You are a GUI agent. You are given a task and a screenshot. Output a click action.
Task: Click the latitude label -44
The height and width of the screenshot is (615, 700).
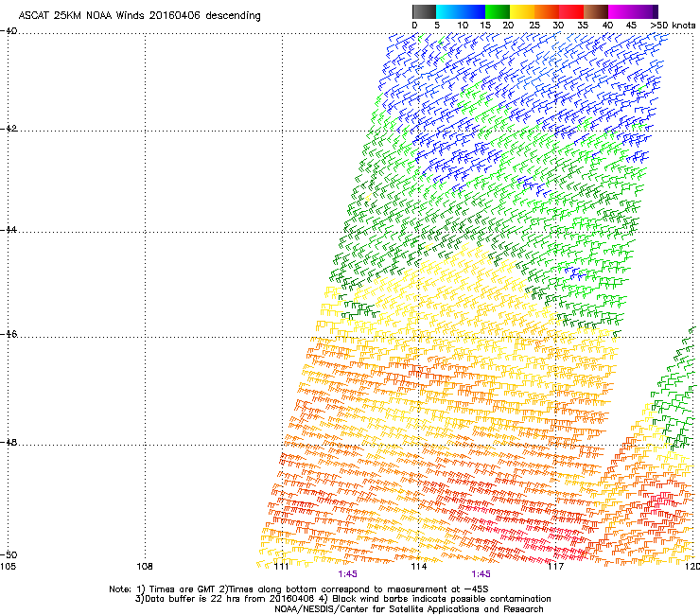9,230
